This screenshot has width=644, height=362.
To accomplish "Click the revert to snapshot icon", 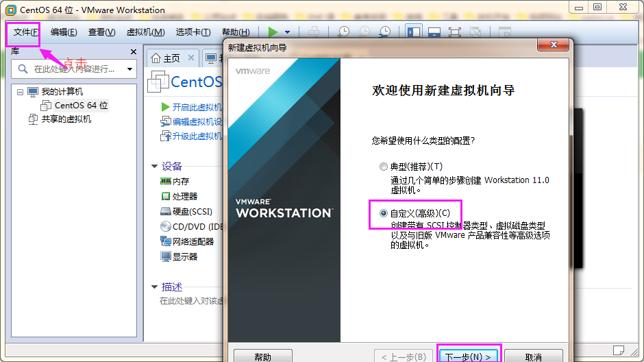I will [x=364, y=32].
